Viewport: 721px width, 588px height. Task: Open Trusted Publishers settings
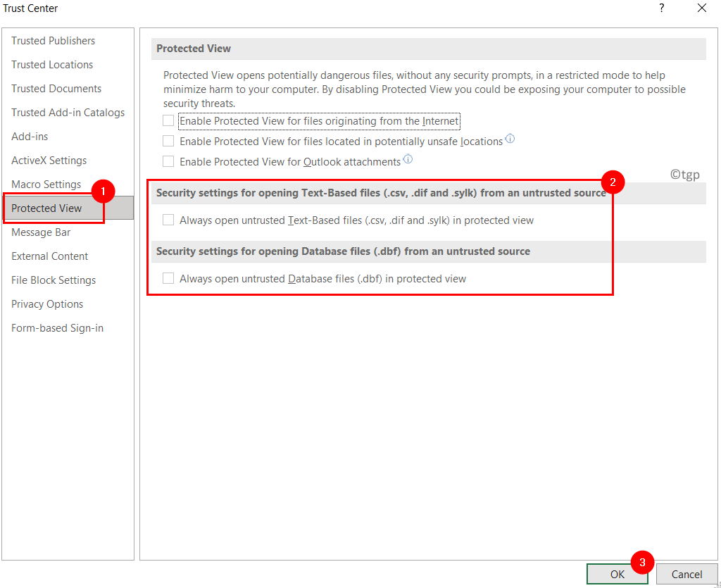pos(53,40)
